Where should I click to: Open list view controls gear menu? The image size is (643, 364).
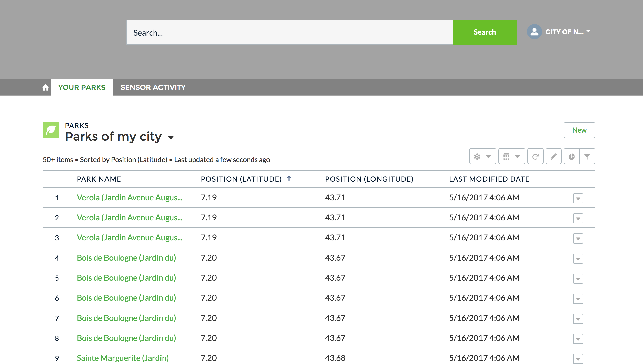tap(482, 156)
